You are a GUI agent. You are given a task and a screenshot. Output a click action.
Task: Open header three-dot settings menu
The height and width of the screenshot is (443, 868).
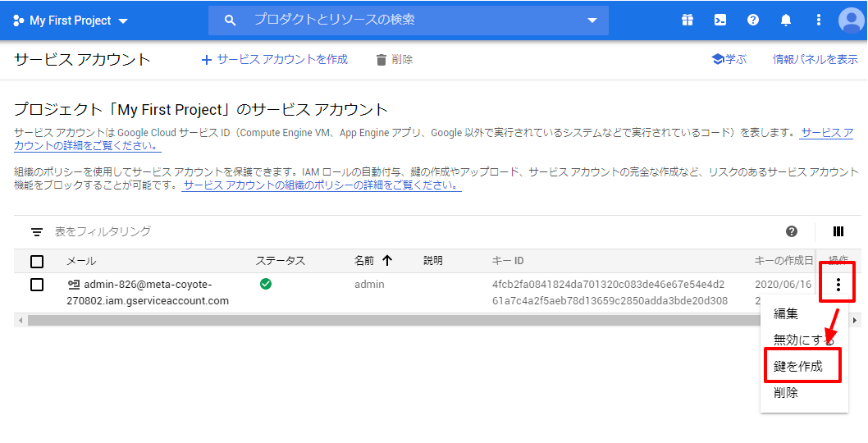819,21
